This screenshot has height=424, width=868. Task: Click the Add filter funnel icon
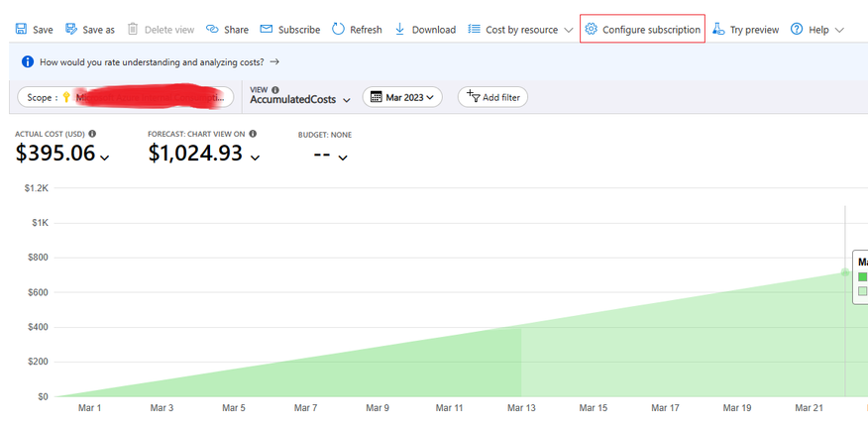(474, 96)
